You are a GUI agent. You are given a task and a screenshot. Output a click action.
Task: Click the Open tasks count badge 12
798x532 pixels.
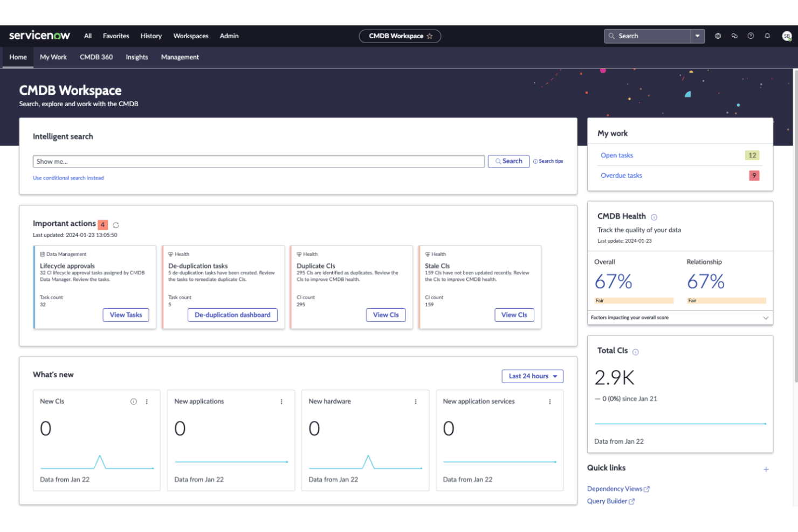point(752,155)
